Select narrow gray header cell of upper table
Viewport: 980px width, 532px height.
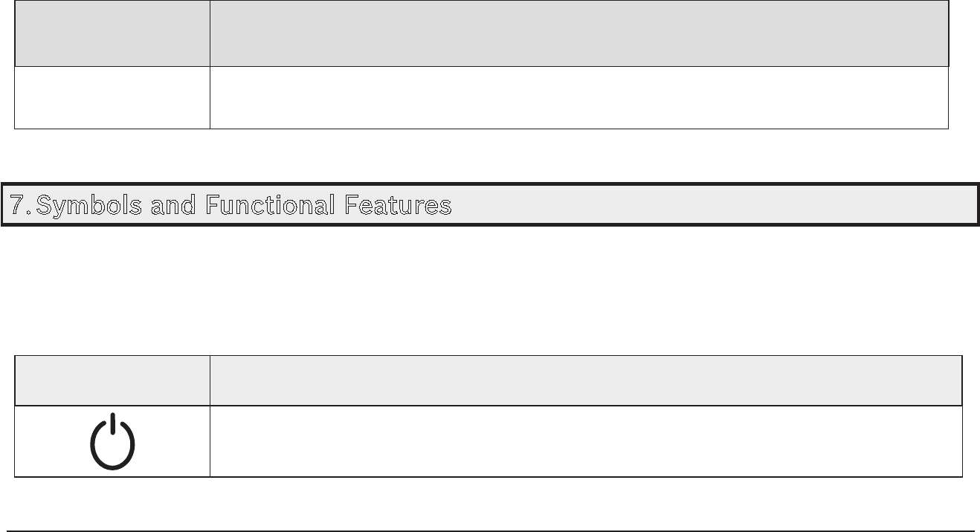pos(112,33)
